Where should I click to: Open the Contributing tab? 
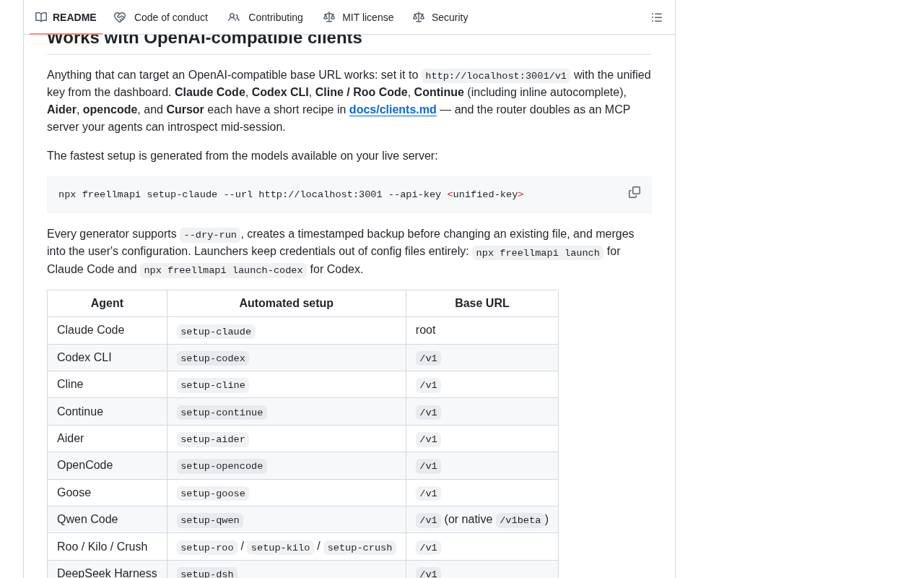(x=266, y=17)
